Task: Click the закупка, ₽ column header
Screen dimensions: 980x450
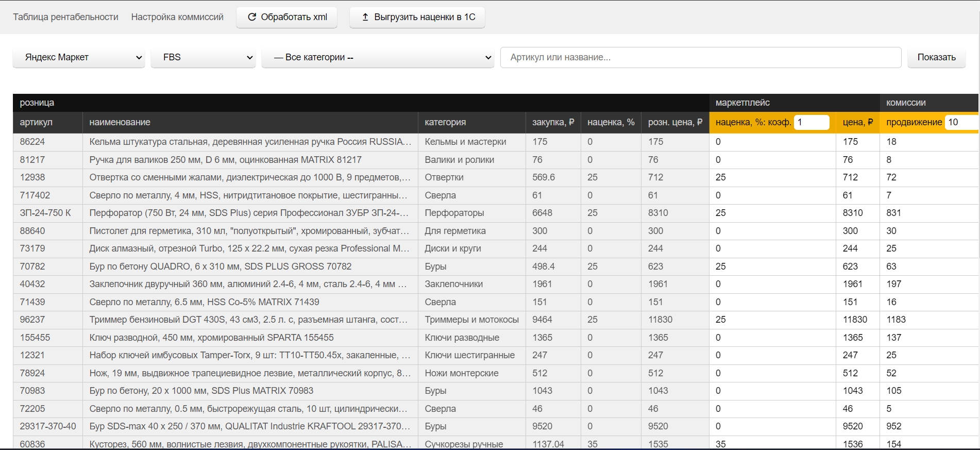Action: click(x=553, y=122)
